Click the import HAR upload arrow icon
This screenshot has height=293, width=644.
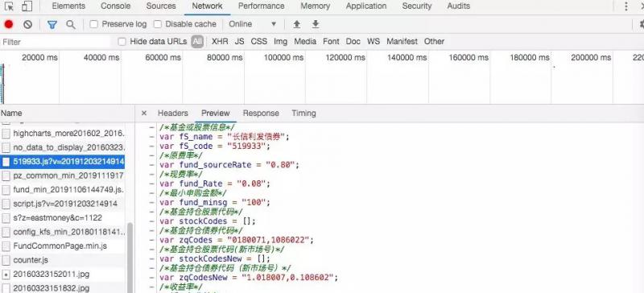tap(296, 24)
